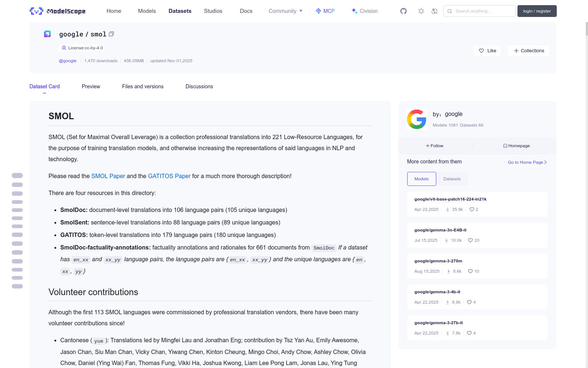Open the Discussions tab
588x368 pixels.
coord(199,86)
